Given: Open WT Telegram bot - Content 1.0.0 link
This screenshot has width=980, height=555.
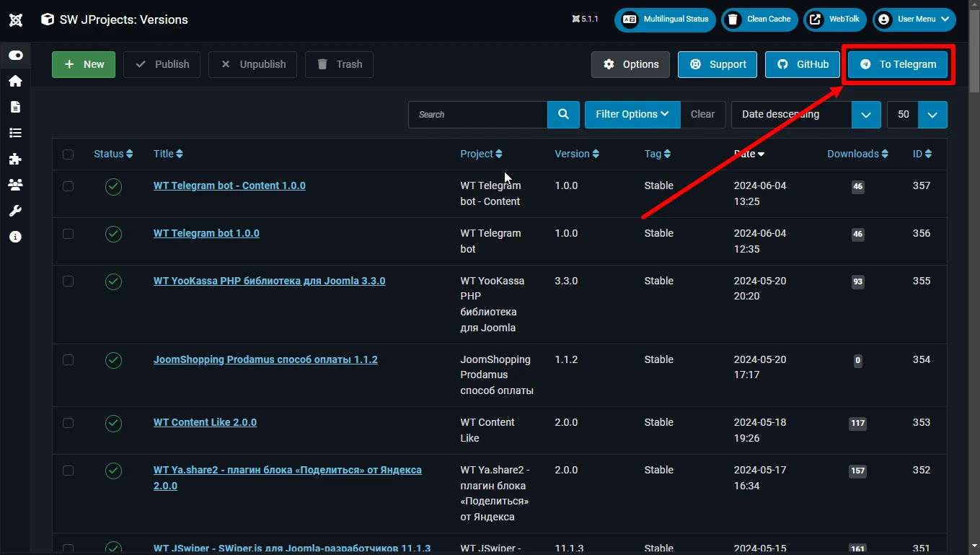Looking at the screenshot, I should click(x=229, y=185).
